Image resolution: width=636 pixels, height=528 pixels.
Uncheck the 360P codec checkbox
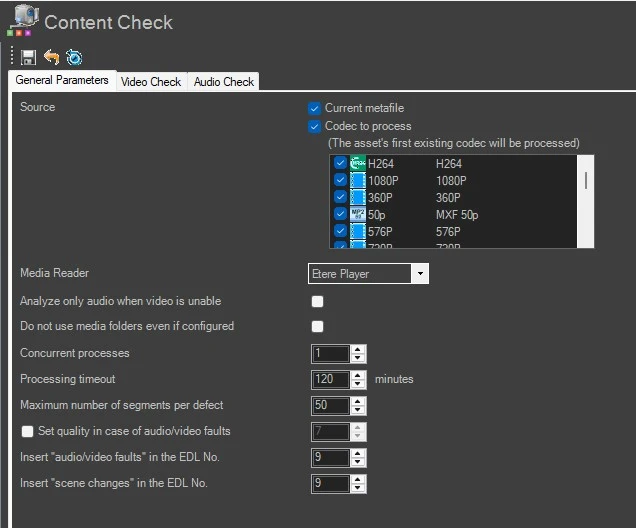340,198
